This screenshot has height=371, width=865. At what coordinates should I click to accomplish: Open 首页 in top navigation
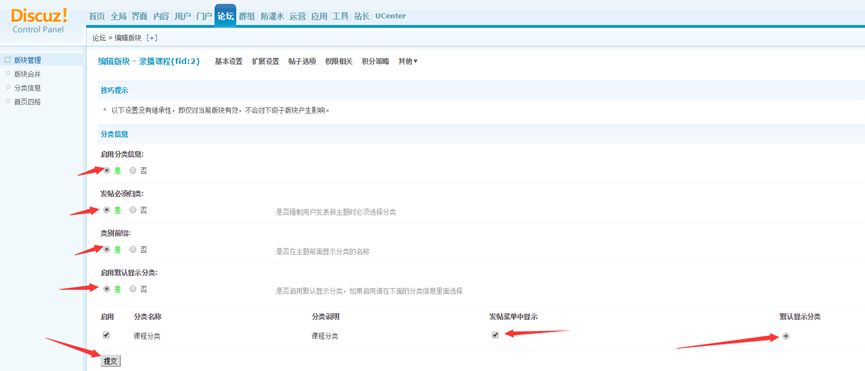[x=97, y=17]
